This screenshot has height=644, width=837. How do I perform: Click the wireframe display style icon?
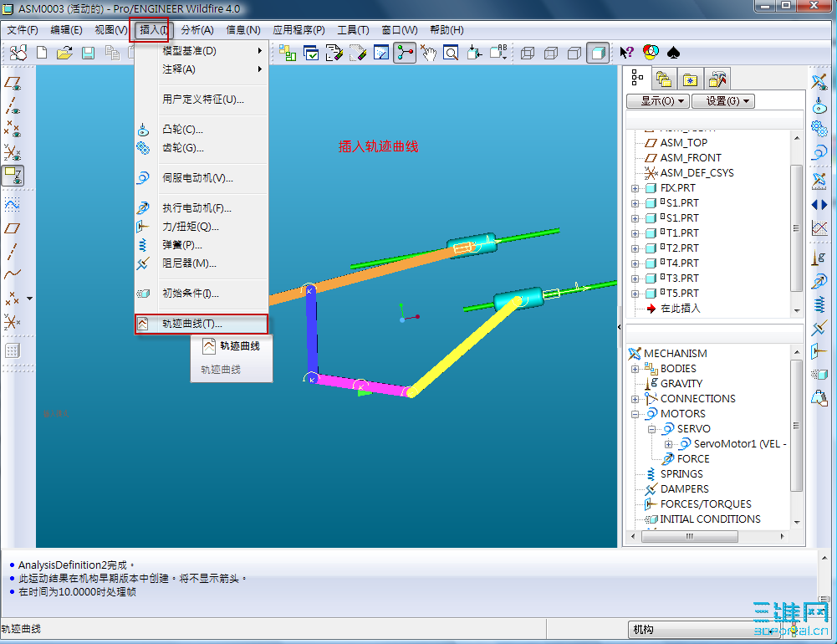528,53
